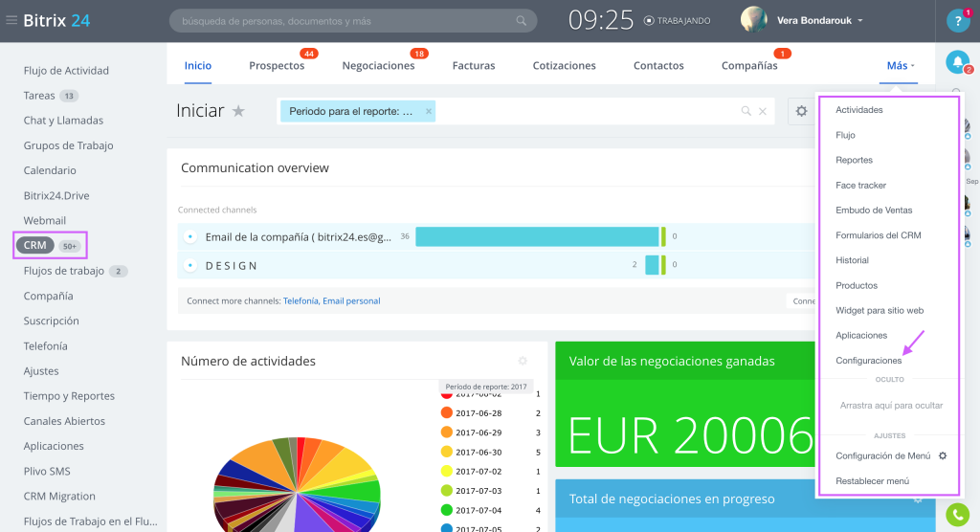Image resolution: width=980 pixels, height=532 pixels.
Task: Open the Prospectos tab
Action: tap(277, 66)
